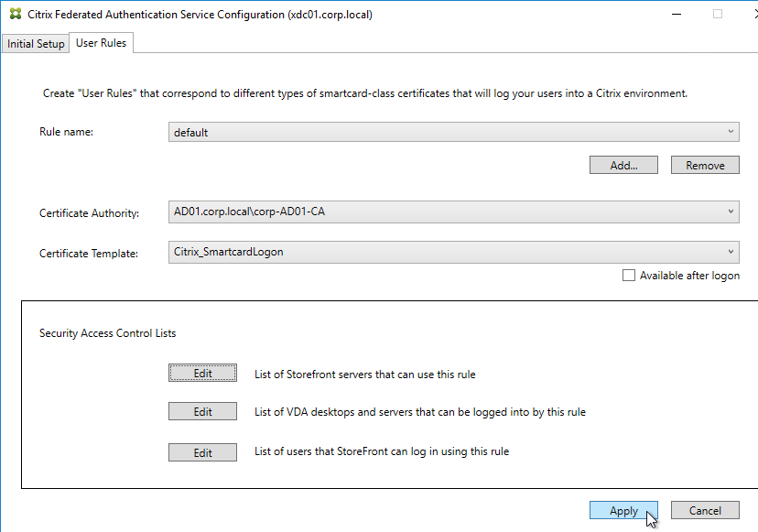Expand the Rule name dropdown arrow
Viewport: 758px width, 532px height.
731,132
